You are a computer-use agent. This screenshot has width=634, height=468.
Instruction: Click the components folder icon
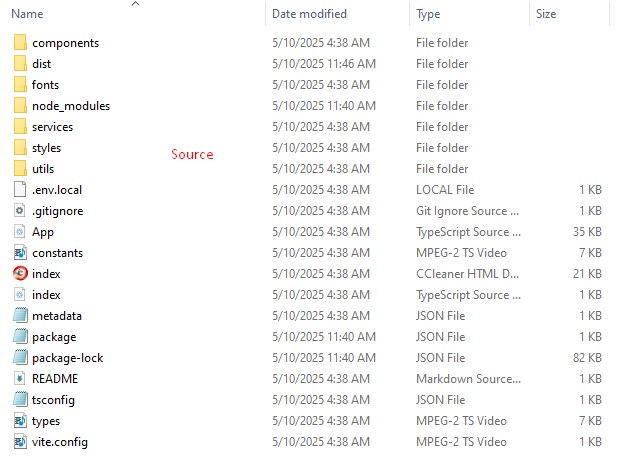click(20, 43)
